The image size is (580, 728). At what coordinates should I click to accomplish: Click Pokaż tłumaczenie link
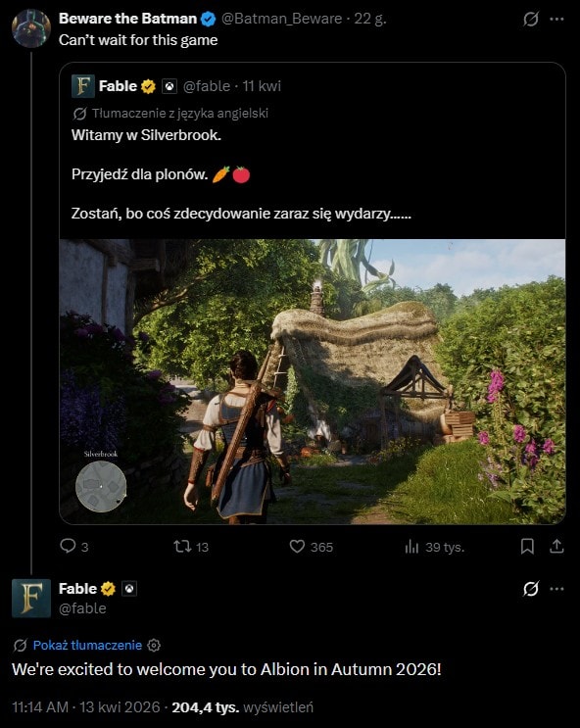coord(87,645)
